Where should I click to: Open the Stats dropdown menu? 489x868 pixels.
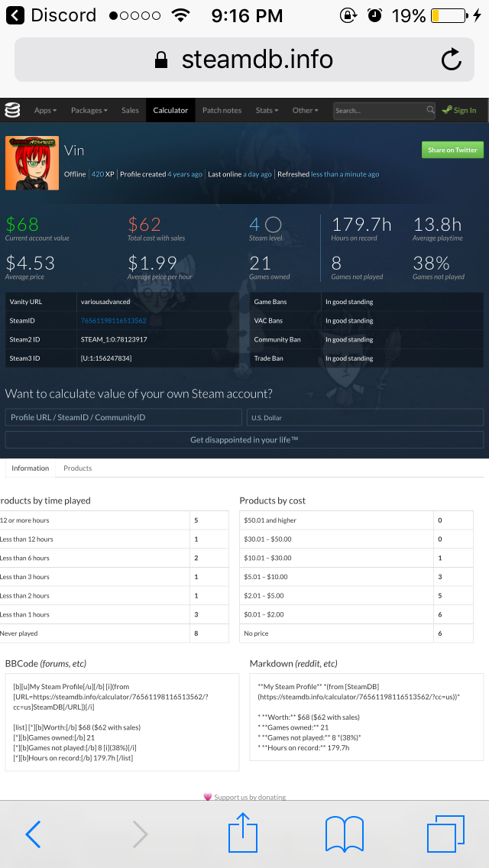click(267, 110)
